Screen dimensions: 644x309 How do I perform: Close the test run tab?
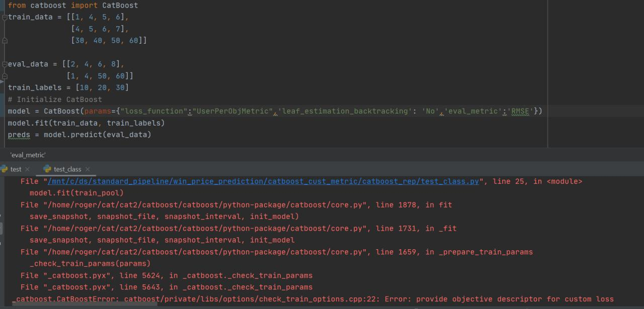[28, 169]
